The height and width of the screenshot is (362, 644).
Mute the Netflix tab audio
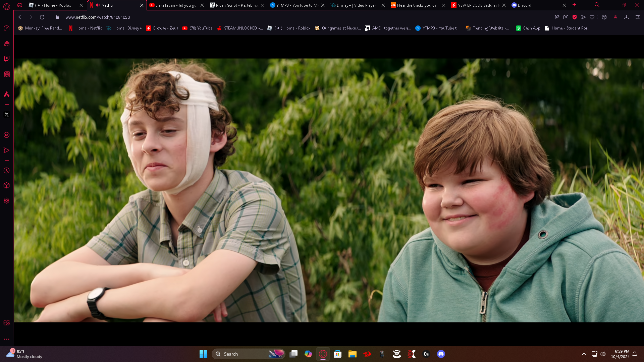click(98, 5)
